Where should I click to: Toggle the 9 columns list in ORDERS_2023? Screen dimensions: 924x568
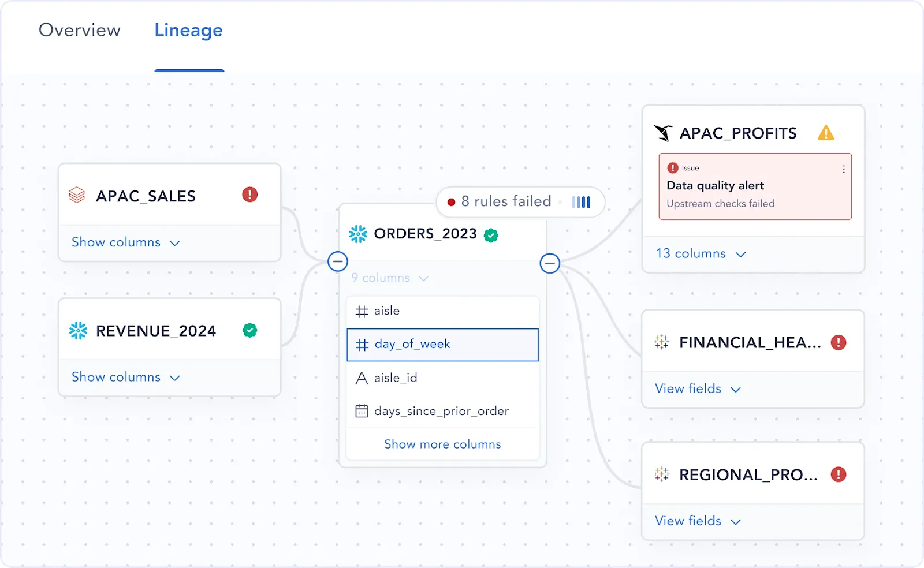point(390,278)
